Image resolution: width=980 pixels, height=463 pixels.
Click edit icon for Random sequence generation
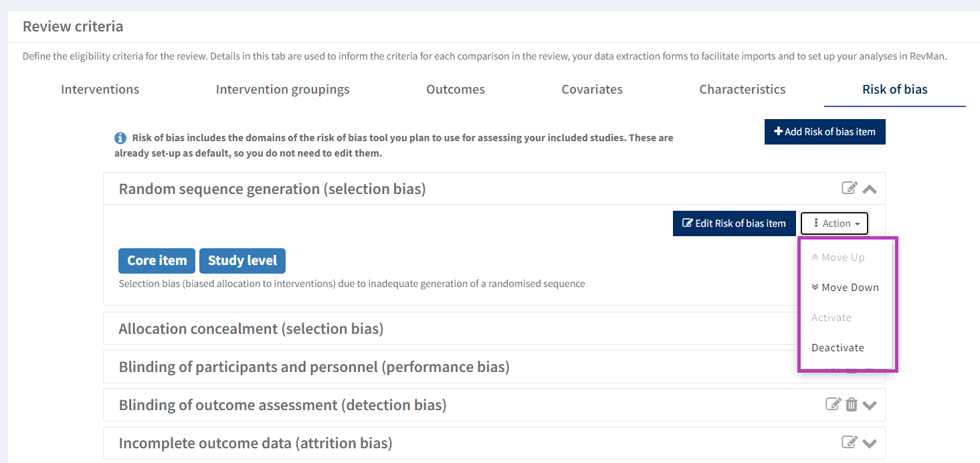tap(849, 188)
